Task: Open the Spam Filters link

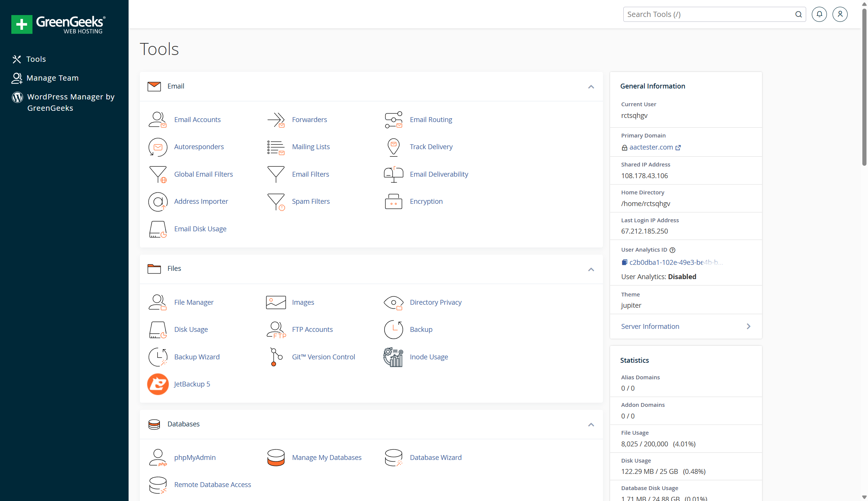Action: click(310, 202)
